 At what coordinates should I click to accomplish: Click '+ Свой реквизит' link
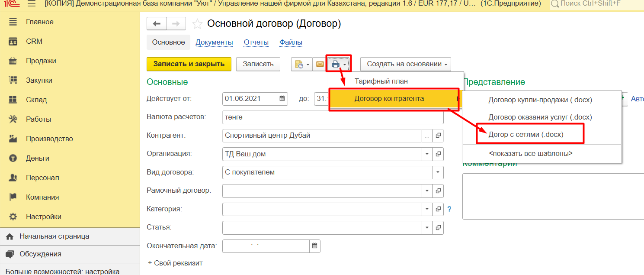[175, 263]
